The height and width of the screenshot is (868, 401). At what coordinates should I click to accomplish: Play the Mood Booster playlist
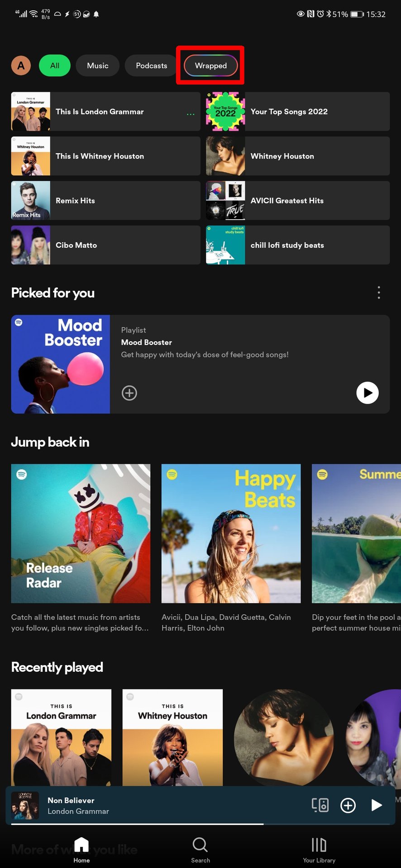tap(367, 393)
